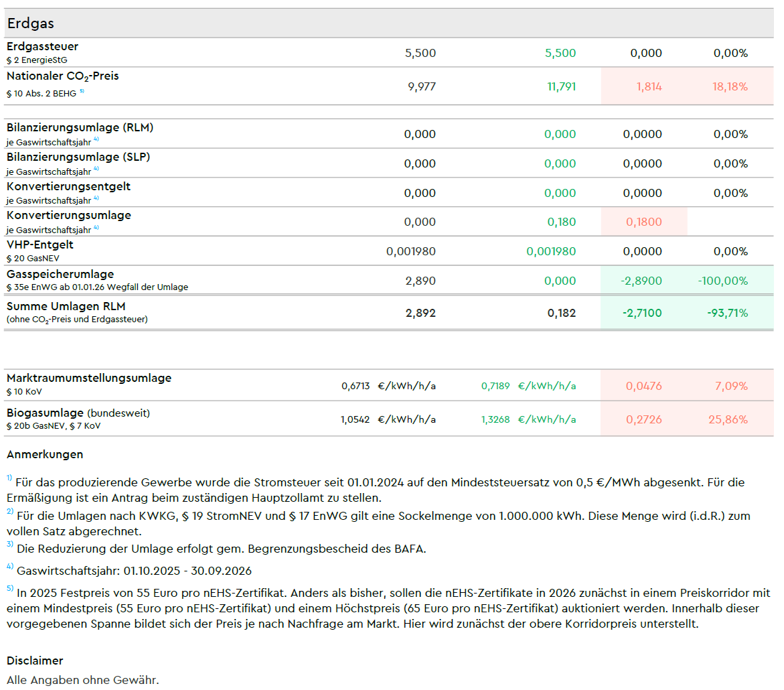Select the Marktraumumstellungsumlage row title
The image size is (784, 690).
[88, 378]
